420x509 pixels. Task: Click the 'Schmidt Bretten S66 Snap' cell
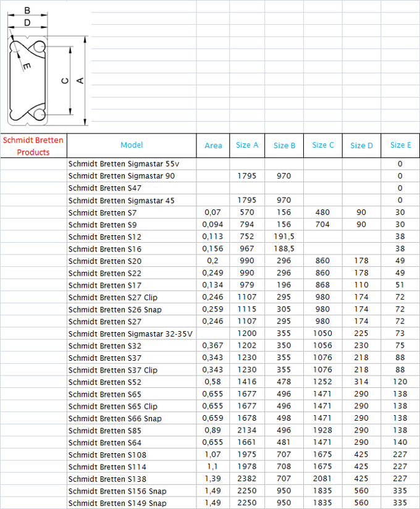pyautogui.click(x=132, y=418)
